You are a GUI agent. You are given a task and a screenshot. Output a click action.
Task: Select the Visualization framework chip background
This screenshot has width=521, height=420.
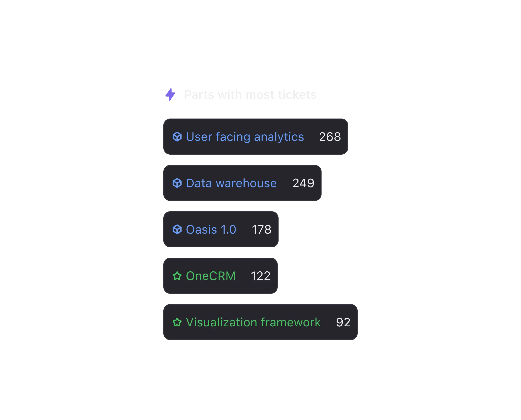click(260, 322)
